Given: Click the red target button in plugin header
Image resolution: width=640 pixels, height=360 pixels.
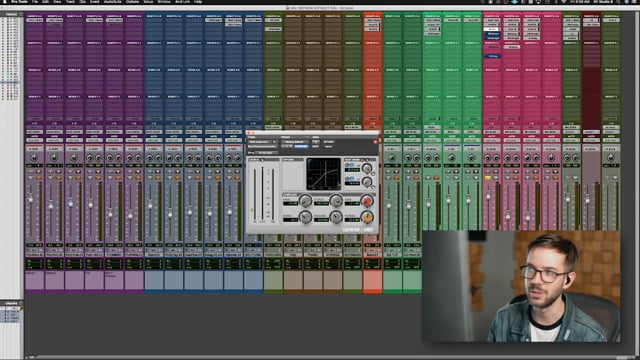Looking at the screenshot, I should pos(376,142).
